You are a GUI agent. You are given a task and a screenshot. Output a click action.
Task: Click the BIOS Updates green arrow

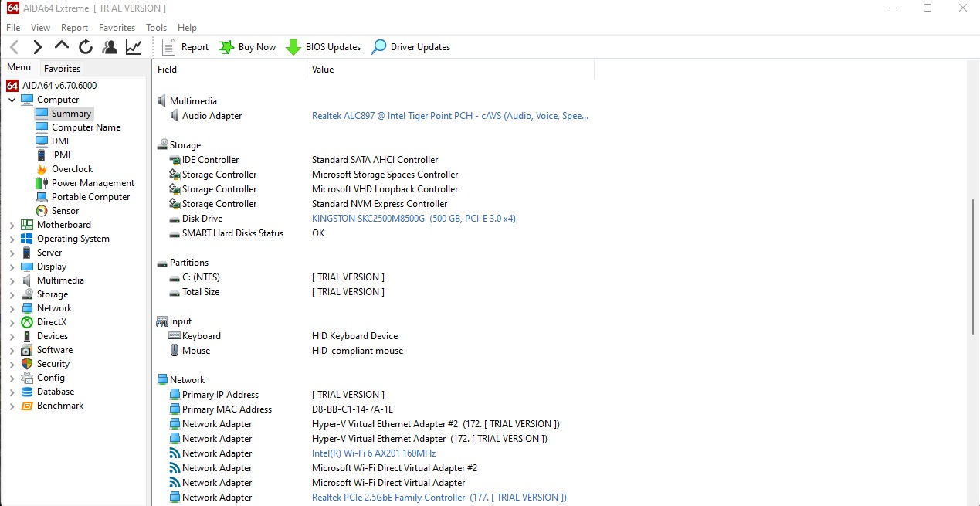(x=293, y=47)
